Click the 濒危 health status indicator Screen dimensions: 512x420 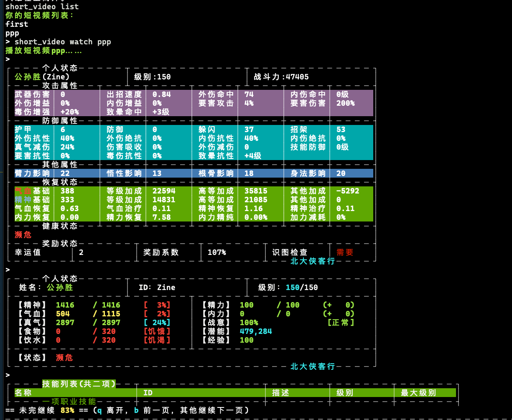click(x=23, y=235)
